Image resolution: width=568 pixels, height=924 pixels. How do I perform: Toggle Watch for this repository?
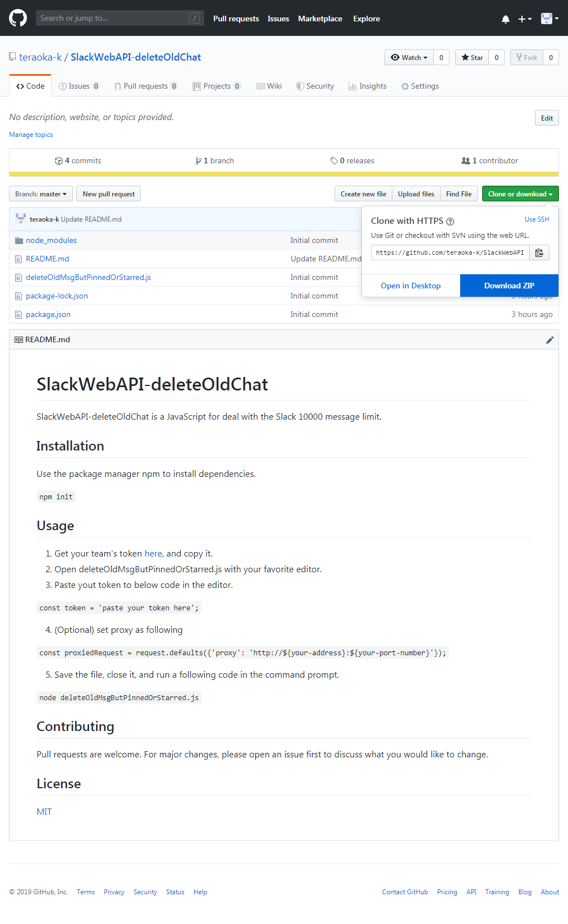coord(409,58)
